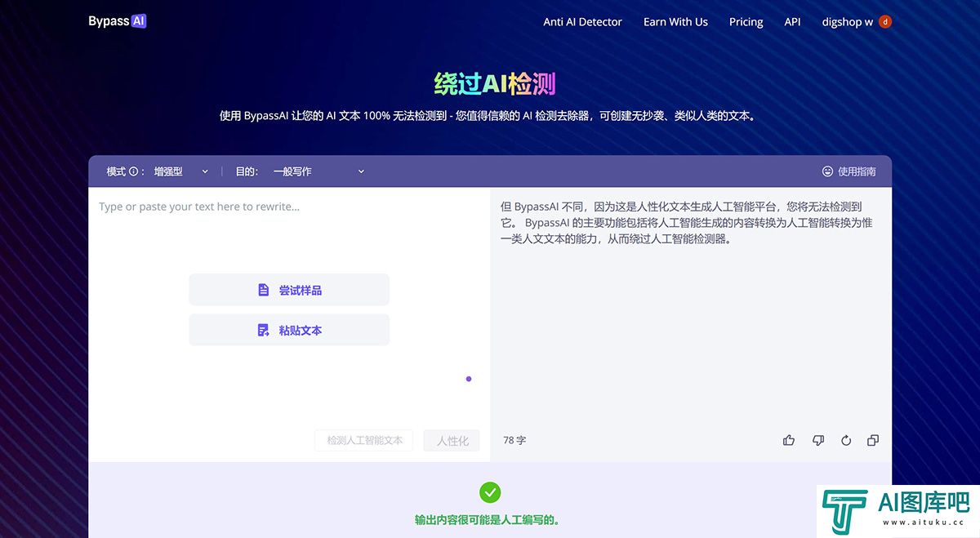This screenshot has height=538, width=980.
Task: Like the output with thumbs up
Action: [788, 440]
